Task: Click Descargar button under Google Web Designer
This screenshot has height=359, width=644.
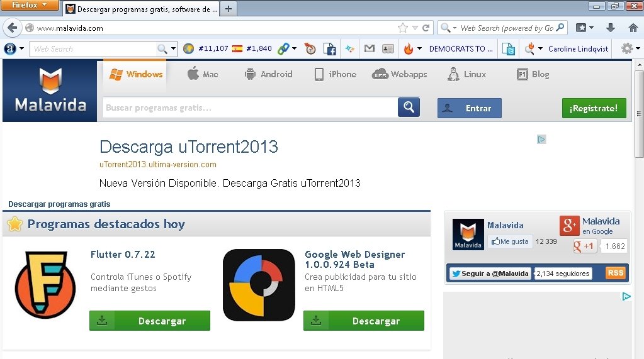Action: pos(364,321)
